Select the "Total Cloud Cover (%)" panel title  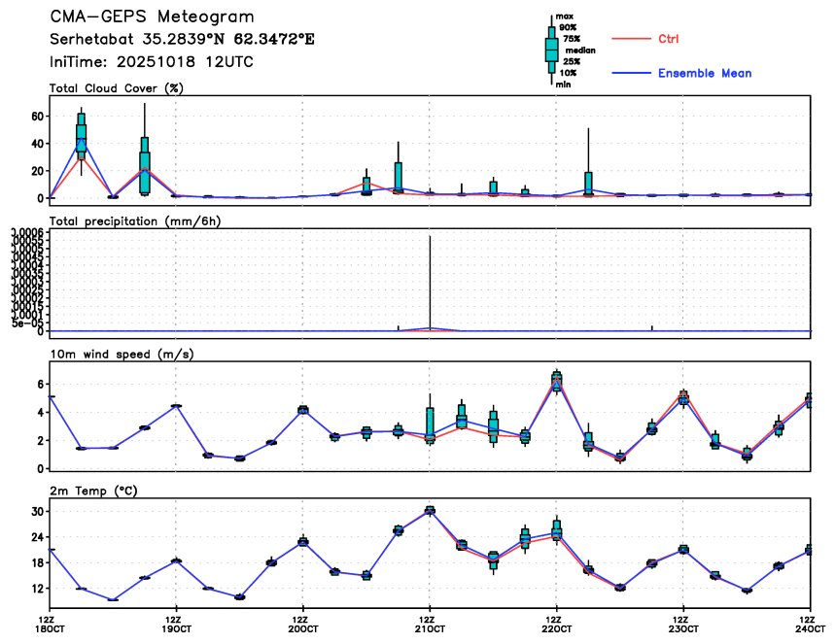(x=117, y=88)
